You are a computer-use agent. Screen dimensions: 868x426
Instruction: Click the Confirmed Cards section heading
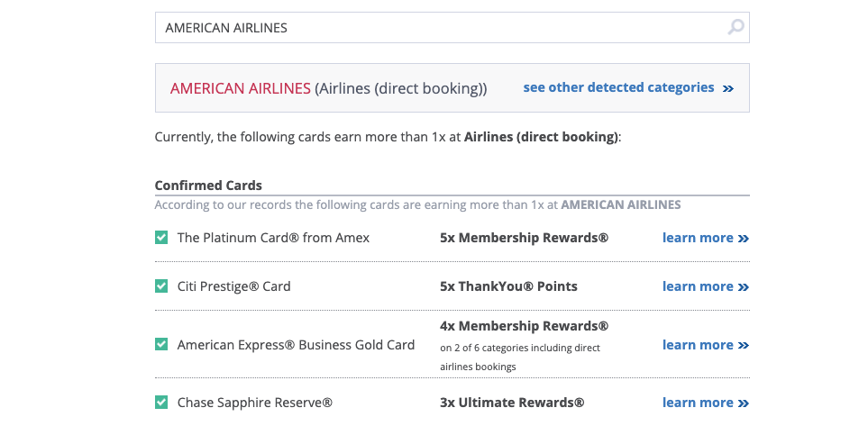208,186
